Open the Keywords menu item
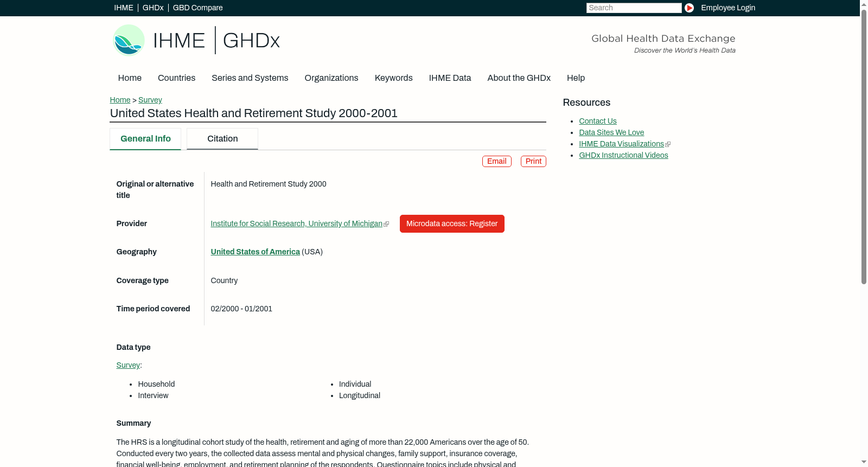The width and height of the screenshot is (868, 467). [394, 78]
